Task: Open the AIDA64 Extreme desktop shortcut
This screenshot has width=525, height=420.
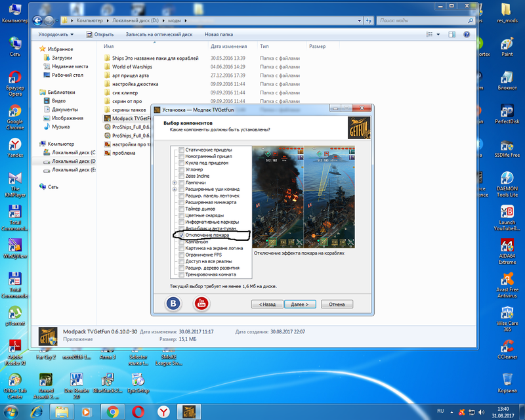Action: click(x=507, y=251)
